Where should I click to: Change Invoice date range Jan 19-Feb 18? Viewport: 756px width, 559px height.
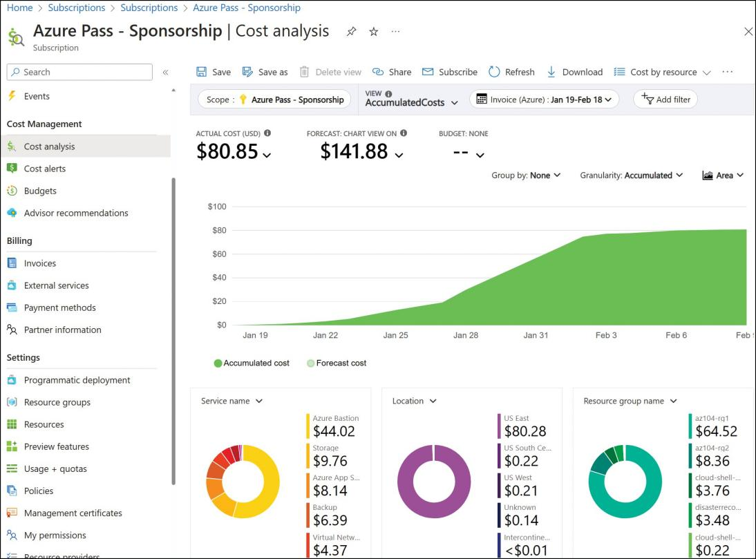[544, 100]
